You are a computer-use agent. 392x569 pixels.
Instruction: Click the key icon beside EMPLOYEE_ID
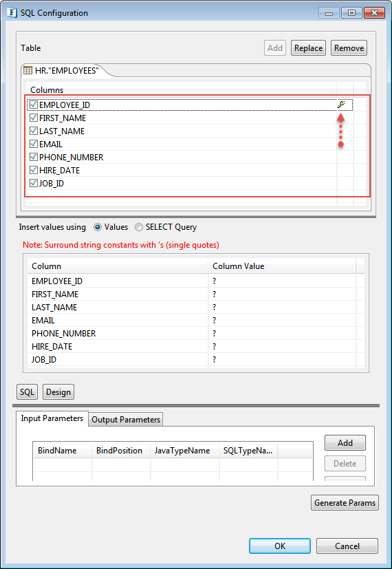(341, 105)
